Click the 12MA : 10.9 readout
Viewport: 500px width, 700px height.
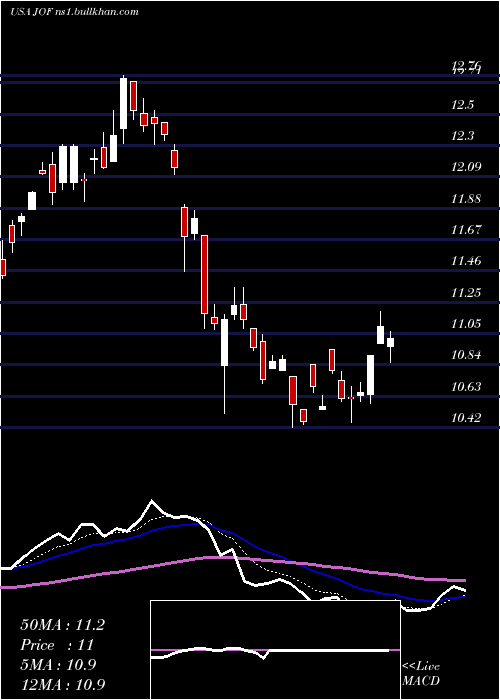pos(62,684)
